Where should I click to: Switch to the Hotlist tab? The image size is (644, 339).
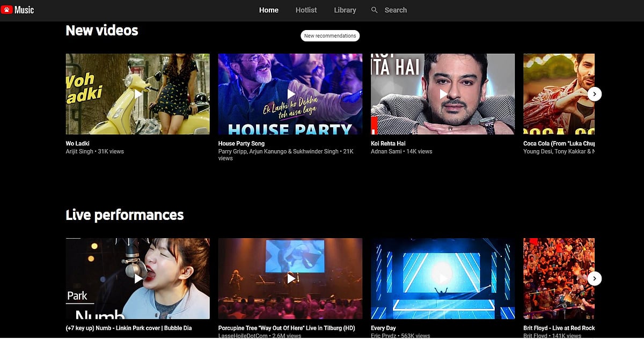(306, 10)
